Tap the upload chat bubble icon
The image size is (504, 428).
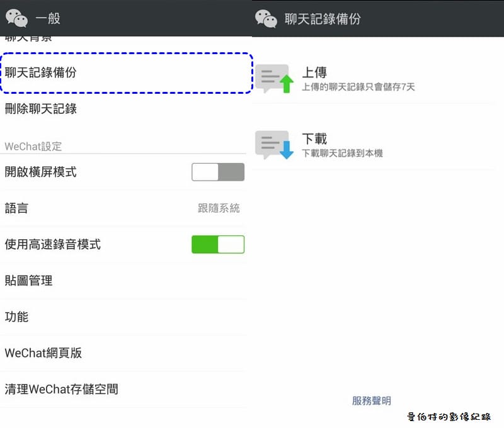tap(274, 79)
